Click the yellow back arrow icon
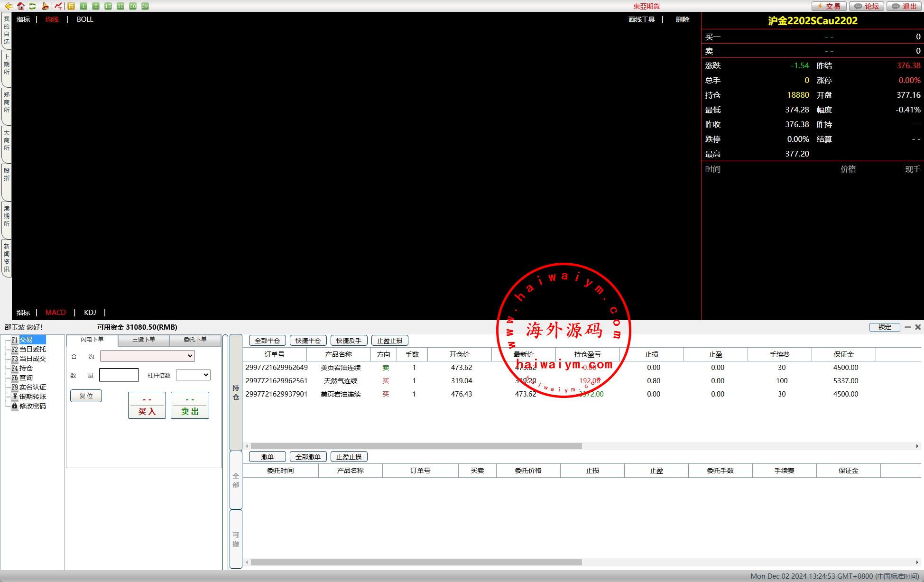 click(x=9, y=6)
